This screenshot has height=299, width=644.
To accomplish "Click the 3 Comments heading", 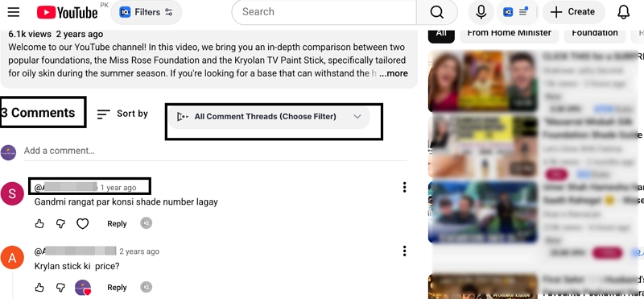I will (38, 113).
